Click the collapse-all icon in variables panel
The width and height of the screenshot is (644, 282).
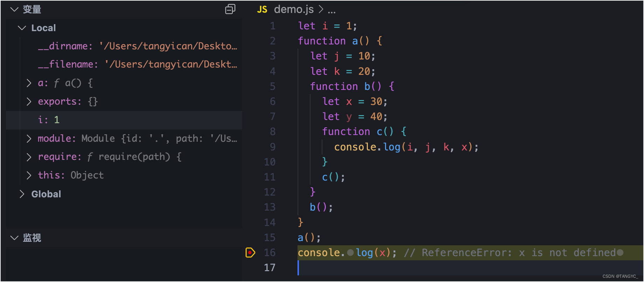(x=230, y=9)
